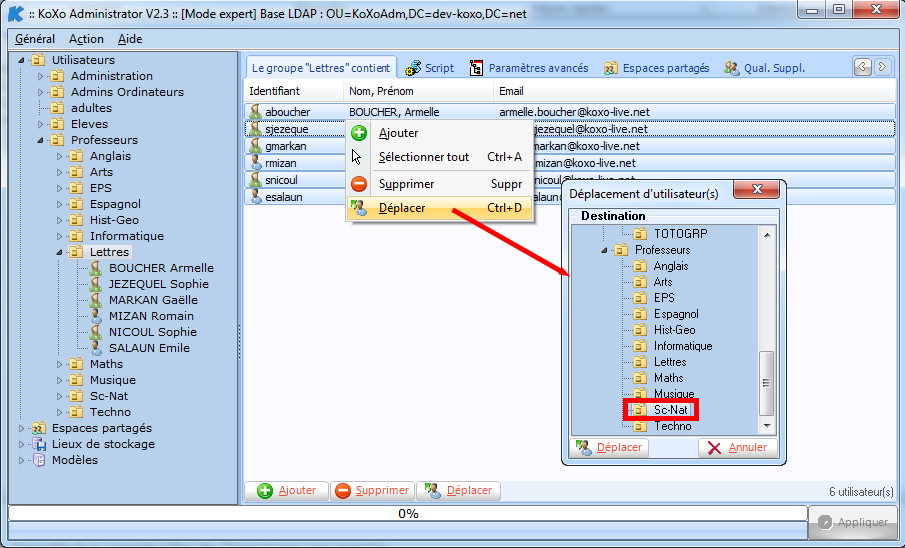This screenshot has width=905, height=548.
Task: Click Annuler in the move dialog
Action: (x=738, y=448)
